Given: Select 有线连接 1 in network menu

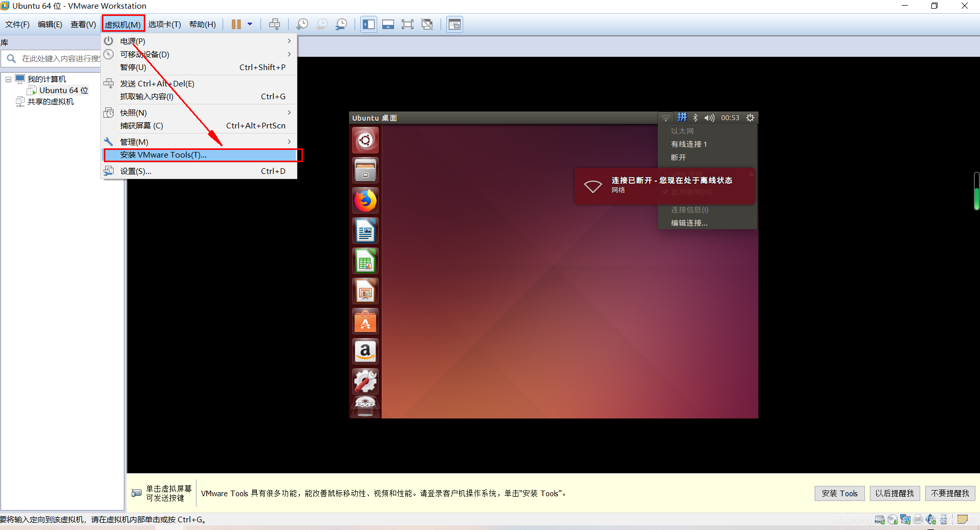Looking at the screenshot, I should pos(707,144).
